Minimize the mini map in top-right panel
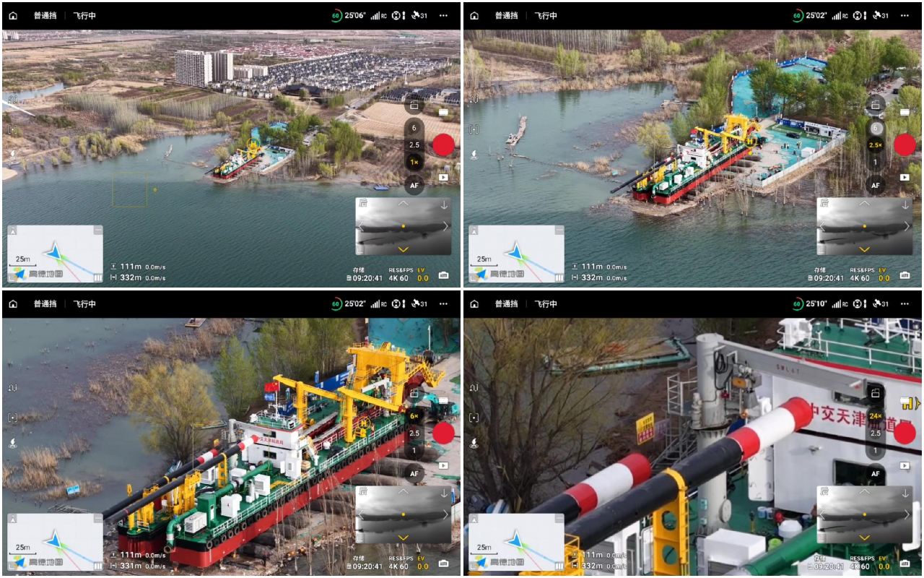Image resolution: width=924 pixels, height=578 pixels. [559, 230]
